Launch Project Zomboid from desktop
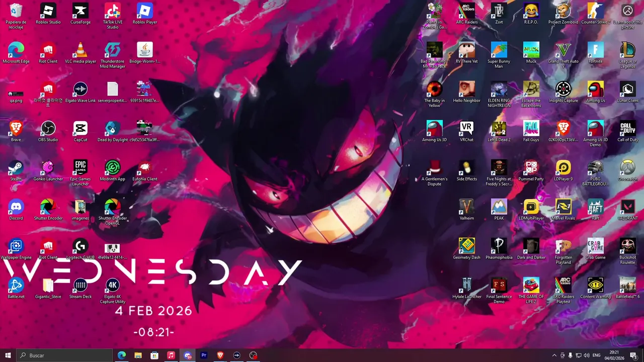The image size is (644, 362). [x=563, y=14]
